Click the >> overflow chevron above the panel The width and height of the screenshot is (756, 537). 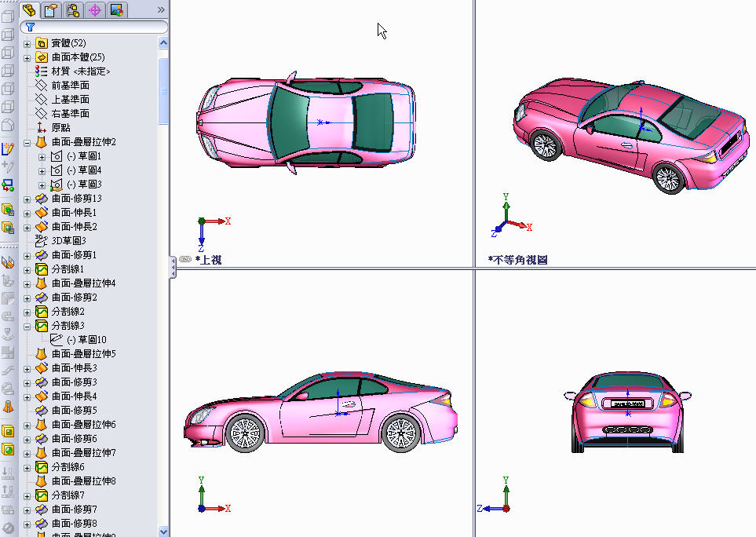tap(161, 10)
